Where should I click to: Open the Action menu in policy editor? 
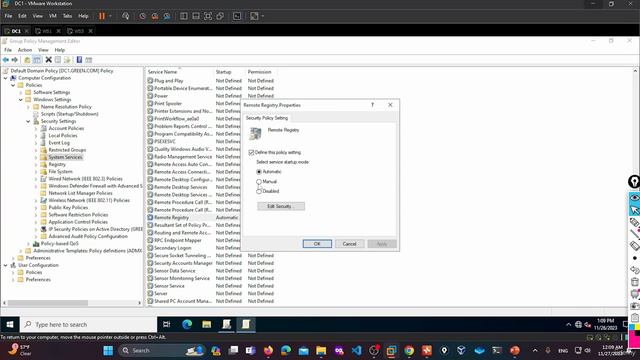pyautogui.click(x=25, y=50)
